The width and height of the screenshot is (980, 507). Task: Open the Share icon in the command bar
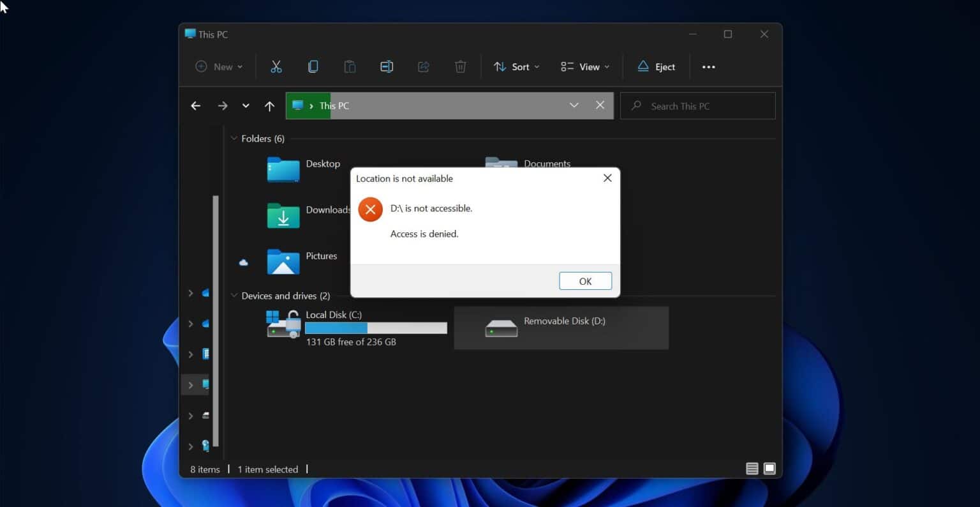click(423, 66)
